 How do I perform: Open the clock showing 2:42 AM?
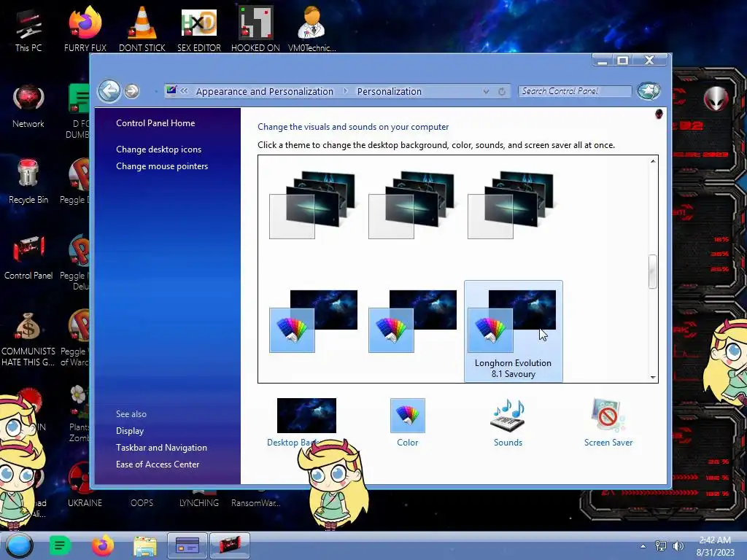pos(715,546)
